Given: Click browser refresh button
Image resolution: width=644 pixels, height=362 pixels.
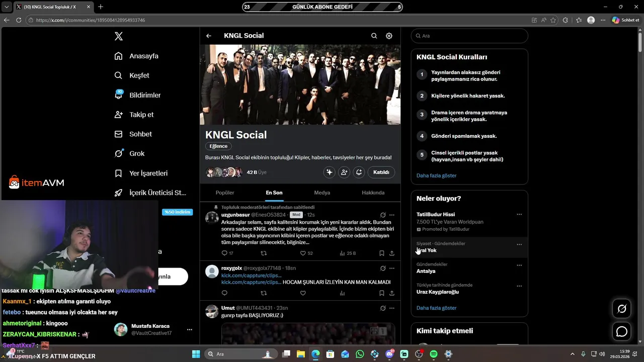Looking at the screenshot, I should [x=19, y=20].
